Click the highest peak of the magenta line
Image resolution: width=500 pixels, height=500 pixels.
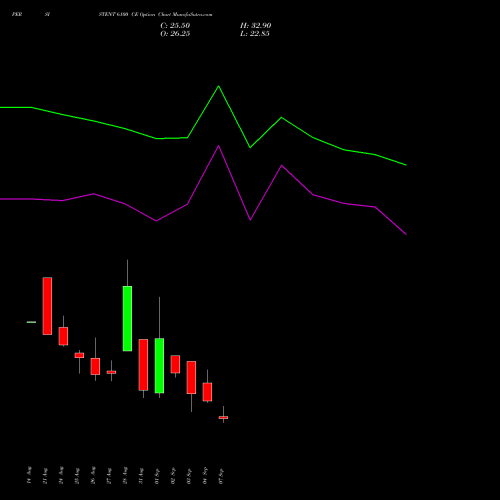point(219,146)
